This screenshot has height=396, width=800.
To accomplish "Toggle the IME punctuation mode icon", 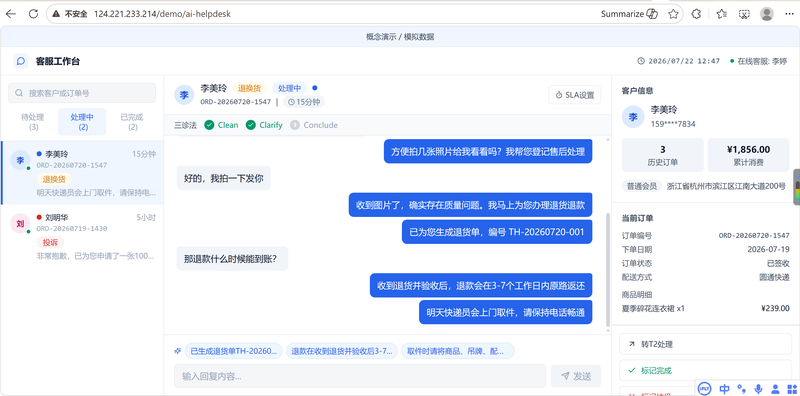I will pyautogui.click(x=741, y=389).
